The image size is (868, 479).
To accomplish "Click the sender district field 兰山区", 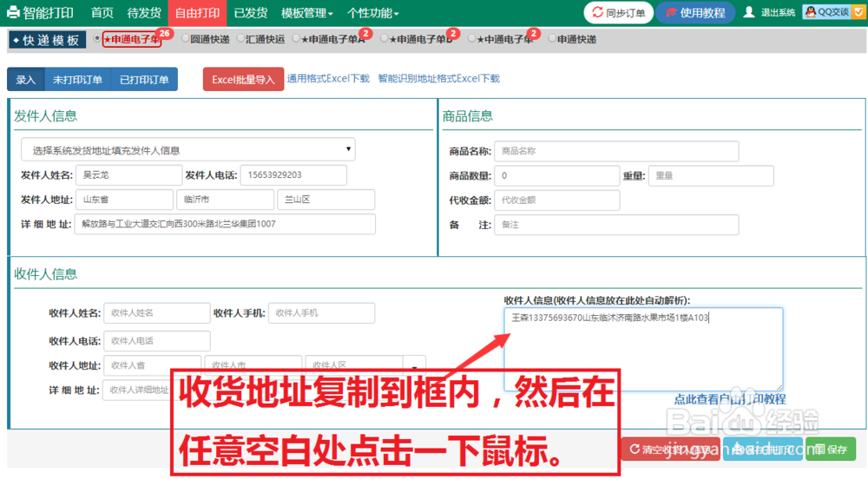I will [326, 199].
